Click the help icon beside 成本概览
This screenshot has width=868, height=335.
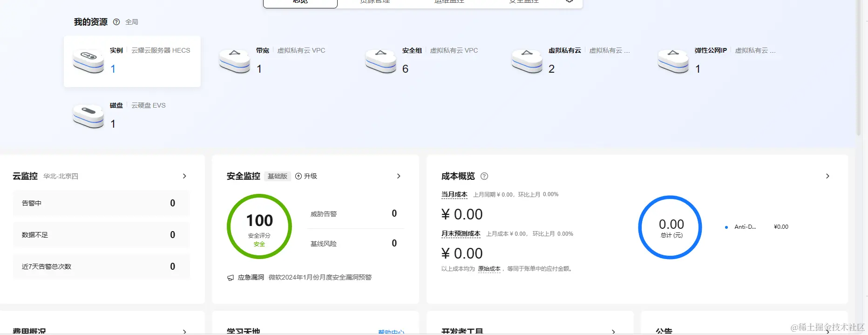pos(484,176)
